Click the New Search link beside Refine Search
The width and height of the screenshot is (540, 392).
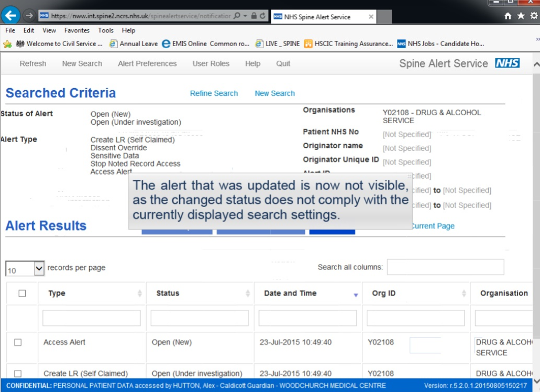click(x=275, y=93)
